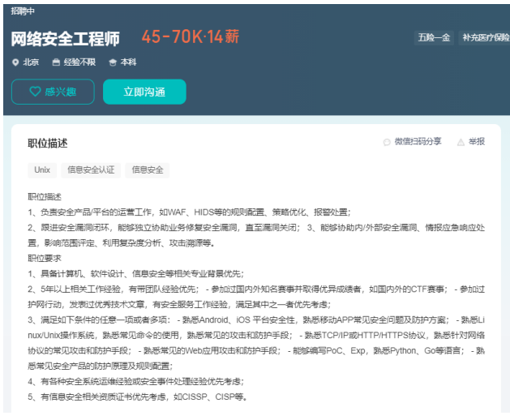Click the line mentioning CISSP、CISP certificates
510x420 pixels.
(x=137, y=397)
